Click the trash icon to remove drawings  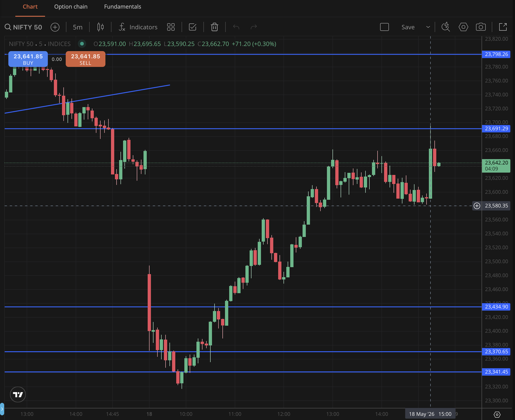tap(215, 27)
